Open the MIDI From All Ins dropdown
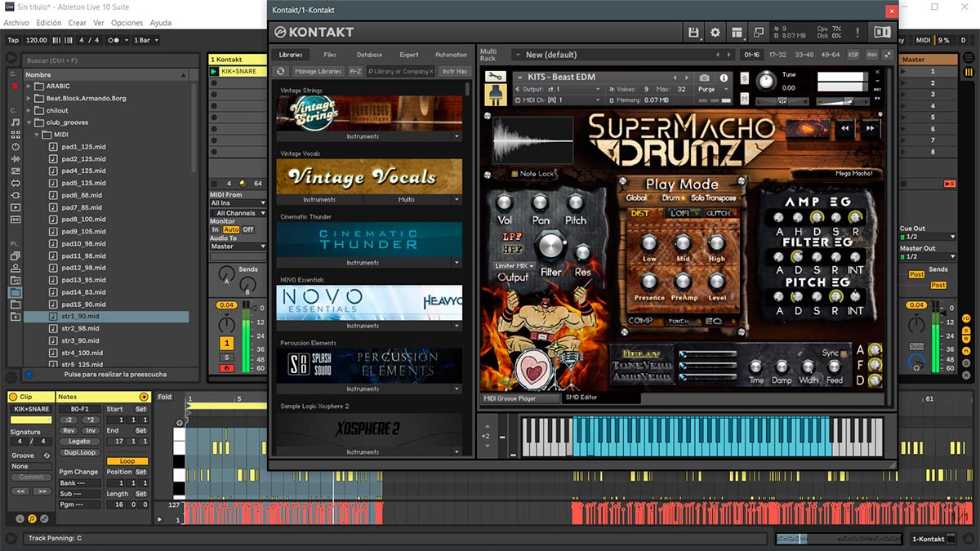This screenshot has height=551, width=980. pyautogui.click(x=238, y=202)
